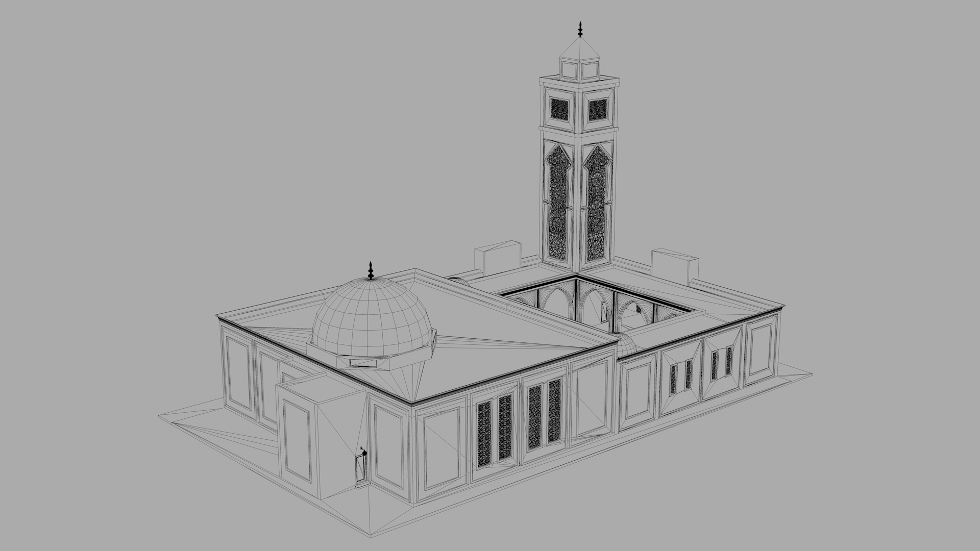Select the finial spike atop the main dome
The image size is (980, 551).
[x=371, y=270]
